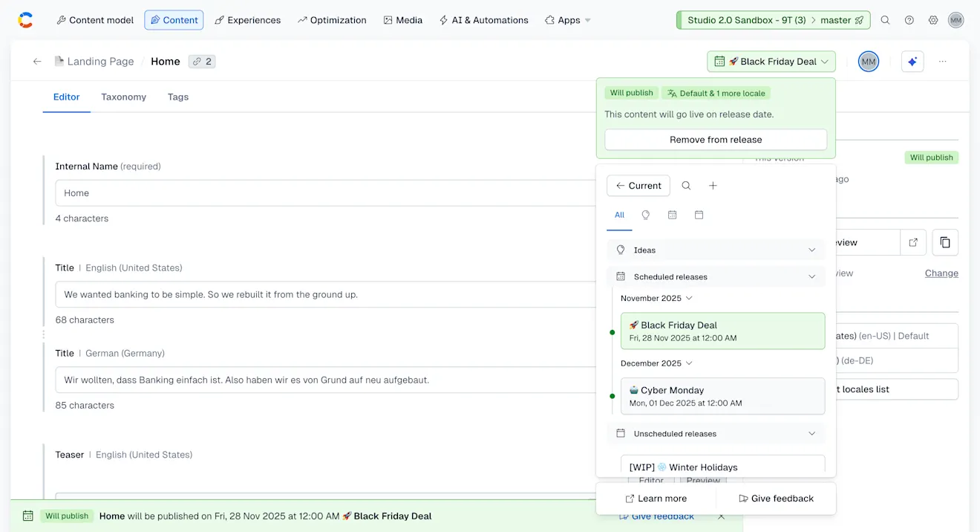Open the AI sparkle assistant button
This screenshot has width=980, height=532.
point(912,62)
